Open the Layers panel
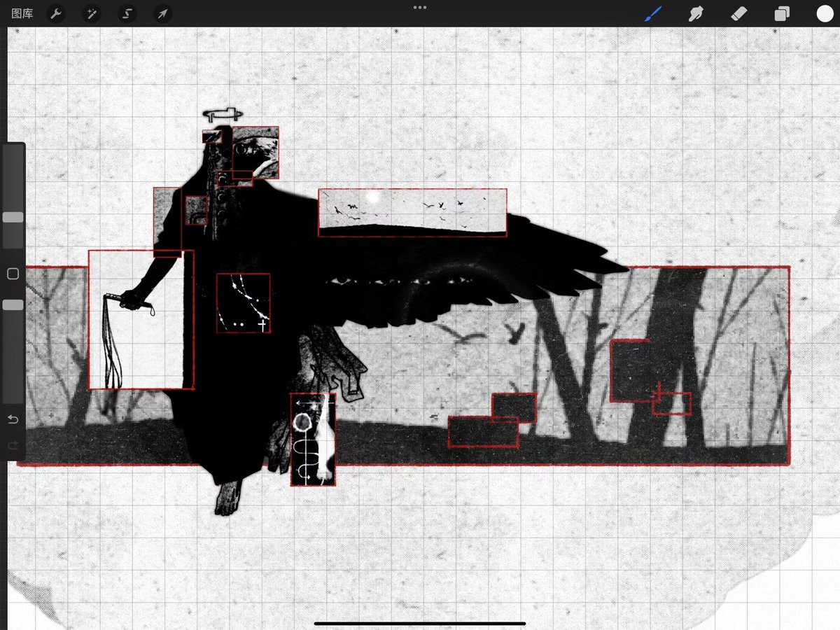Viewport: 840px width, 630px height. pos(782,13)
